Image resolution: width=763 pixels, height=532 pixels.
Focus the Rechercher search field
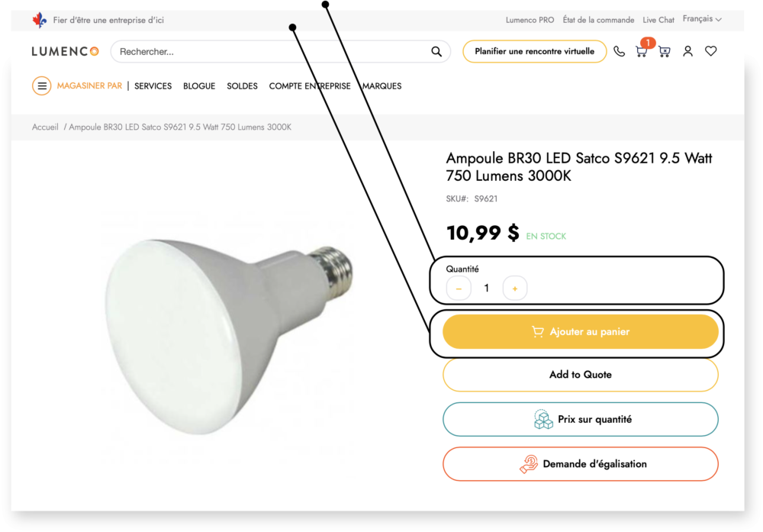272,52
